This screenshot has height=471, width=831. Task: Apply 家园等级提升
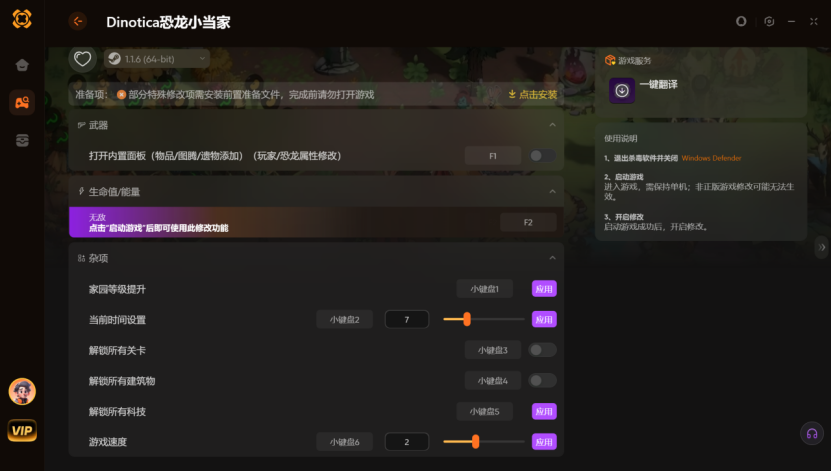[544, 289]
